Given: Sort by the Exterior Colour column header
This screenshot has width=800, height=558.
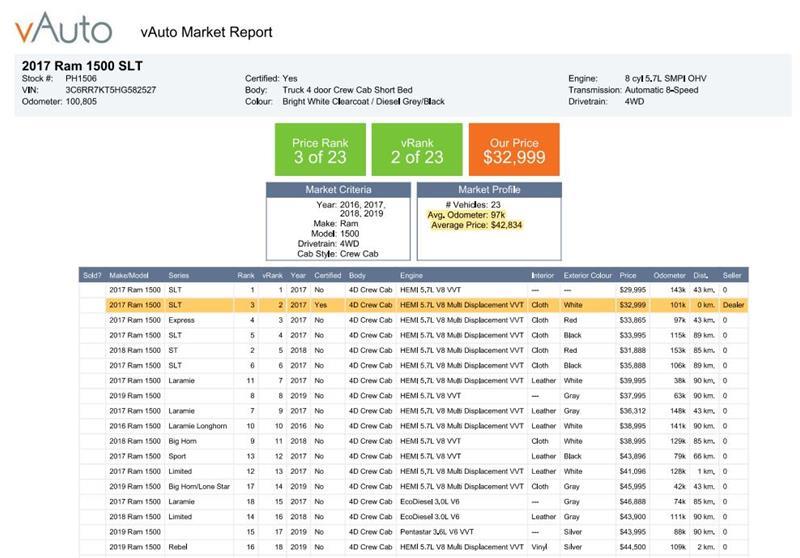Looking at the screenshot, I should coord(588,275).
